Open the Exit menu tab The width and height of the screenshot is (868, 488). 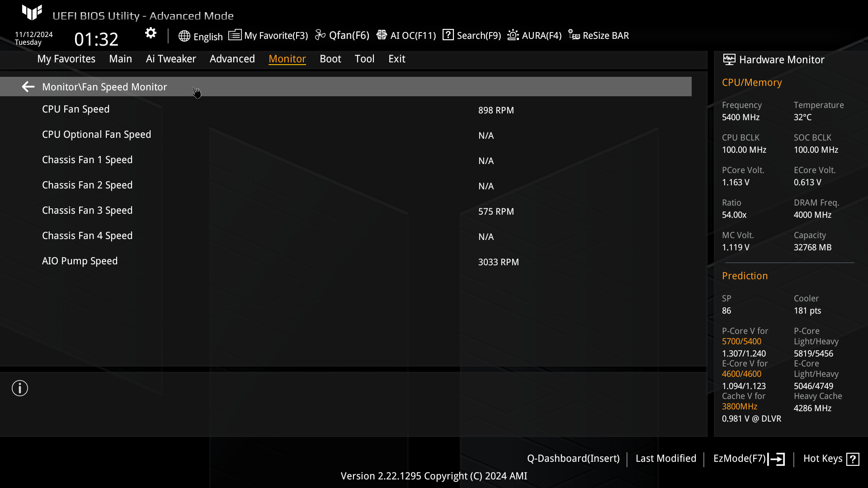point(396,59)
